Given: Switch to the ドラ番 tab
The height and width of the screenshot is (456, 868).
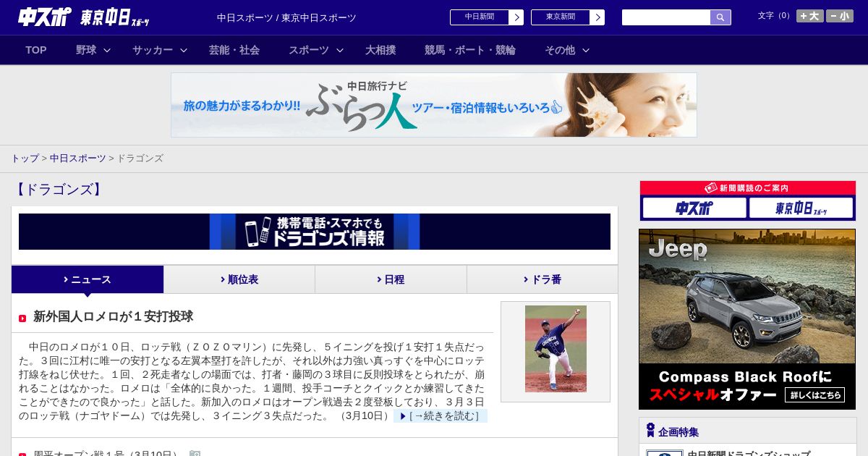Looking at the screenshot, I should click(542, 279).
